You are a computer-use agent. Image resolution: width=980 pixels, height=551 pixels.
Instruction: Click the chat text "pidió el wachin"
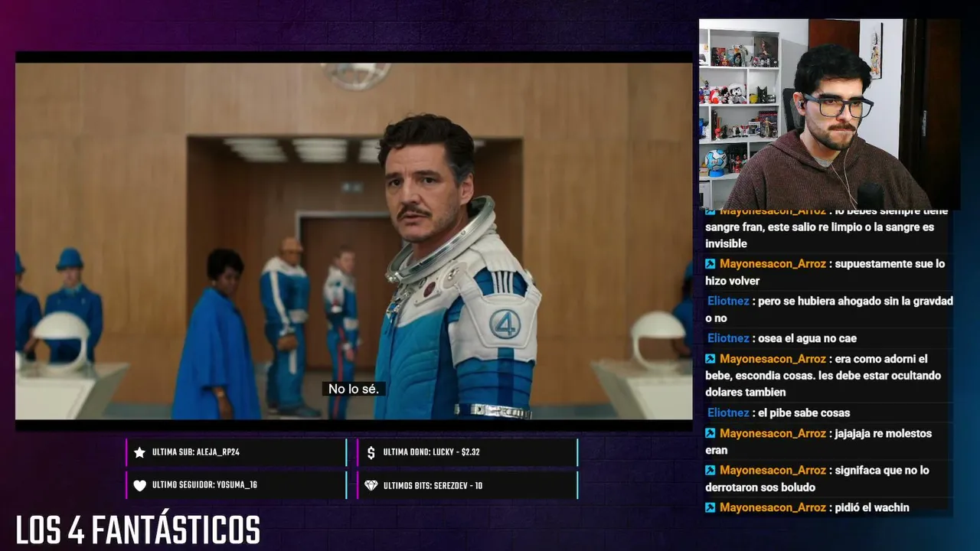872,507
